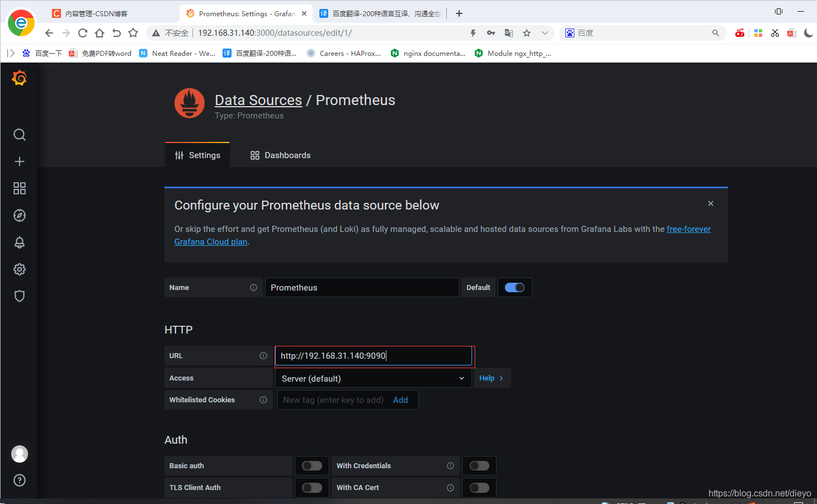
Task: Click the browser forward arrow
Action: click(66, 33)
